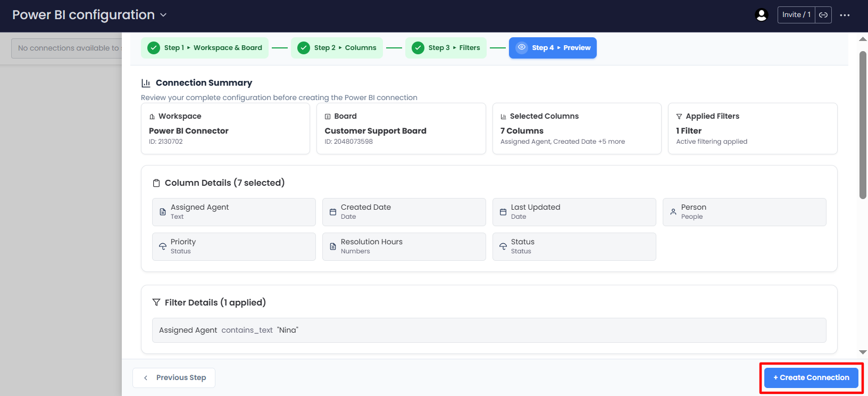Select Step 4 Preview tab
The image size is (868, 396).
coord(553,48)
